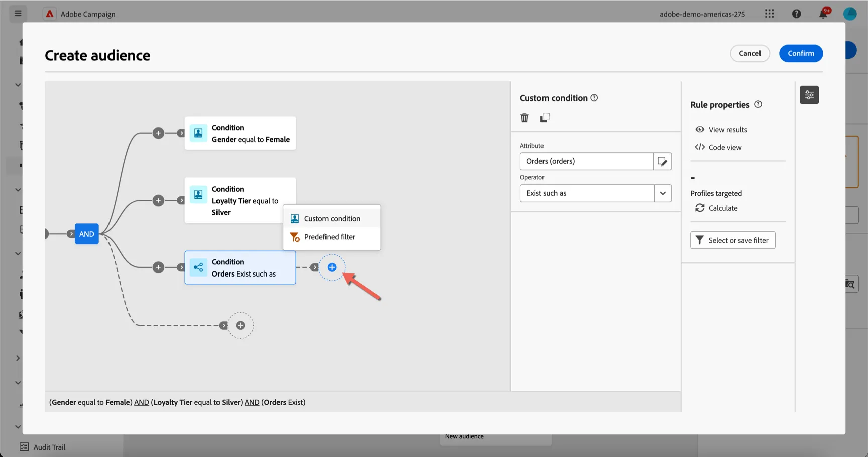Open the Rule properties help icon

click(758, 104)
